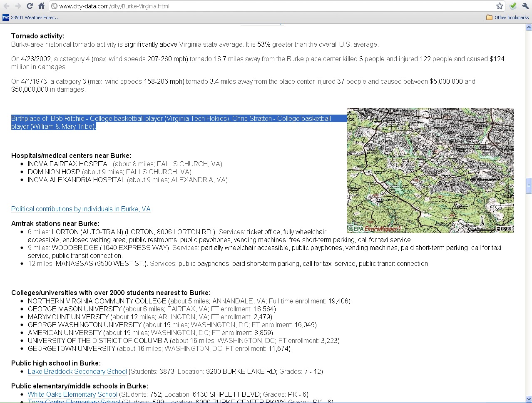532x403 pixels.
Task: Click the LORTON (AUTO-TRAIN) station entry
Action: coord(220,236)
